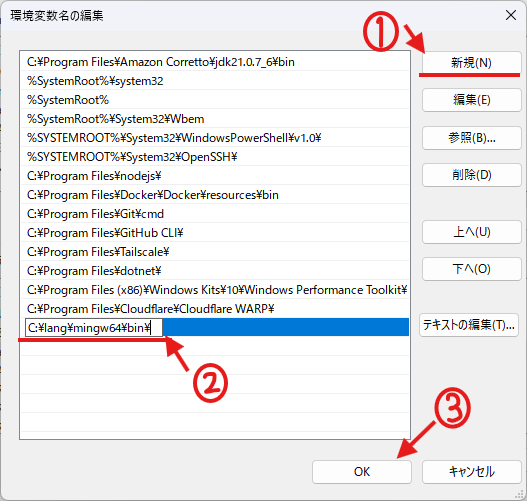The image size is (527, 501).
Task: Select the %SystemRoot%¥system32 entry
Action: coord(215,81)
